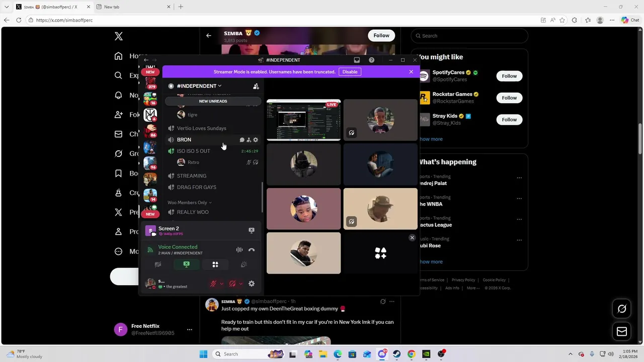Follow Stray Kids suggestion
The height and width of the screenshot is (362, 644).
[x=509, y=119]
